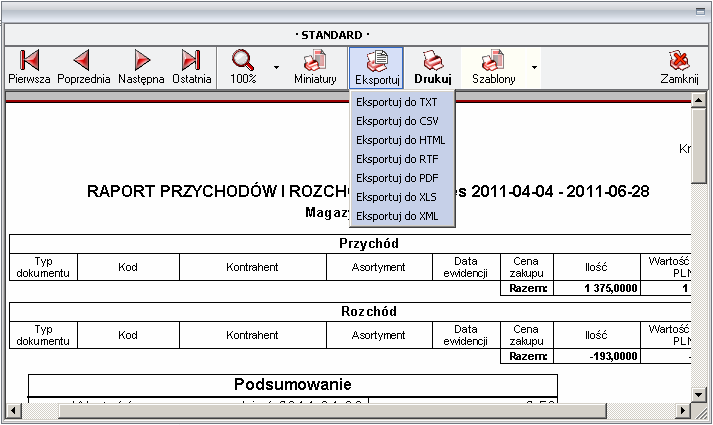The height and width of the screenshot is (425, 713).
Task: Expand the Szablony dropdown arrow
Action: (x=534, y=67)
